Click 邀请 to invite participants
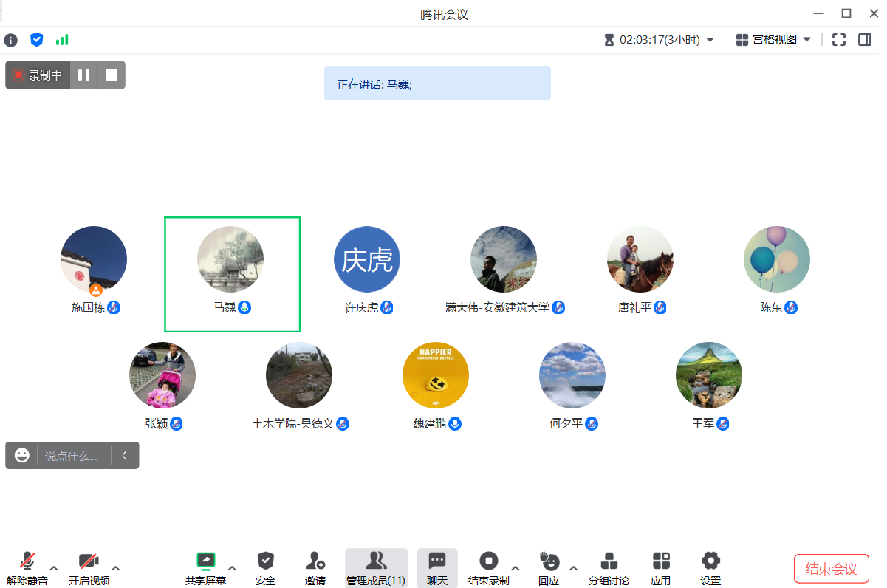The height and width of the screenshot is (588, 887). pos(315,568)
